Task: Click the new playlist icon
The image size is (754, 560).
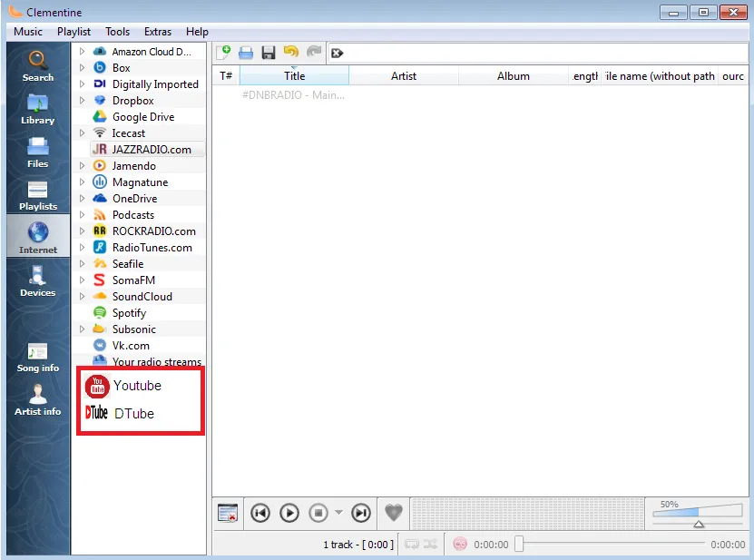Action: [x=223, y=53]
